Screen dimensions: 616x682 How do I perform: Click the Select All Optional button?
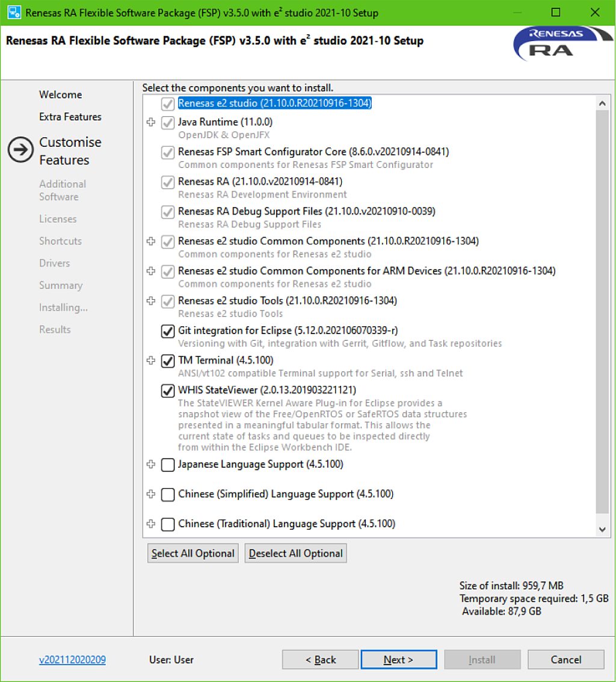192,553
